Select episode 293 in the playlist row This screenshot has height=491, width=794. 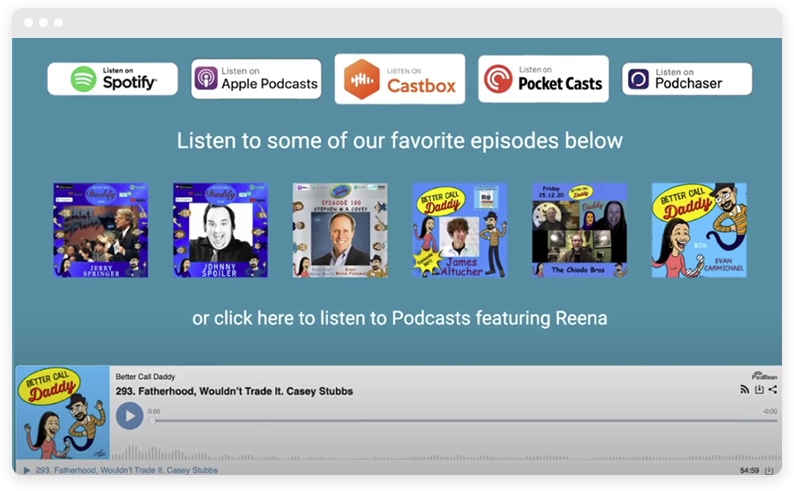(399, 470)
